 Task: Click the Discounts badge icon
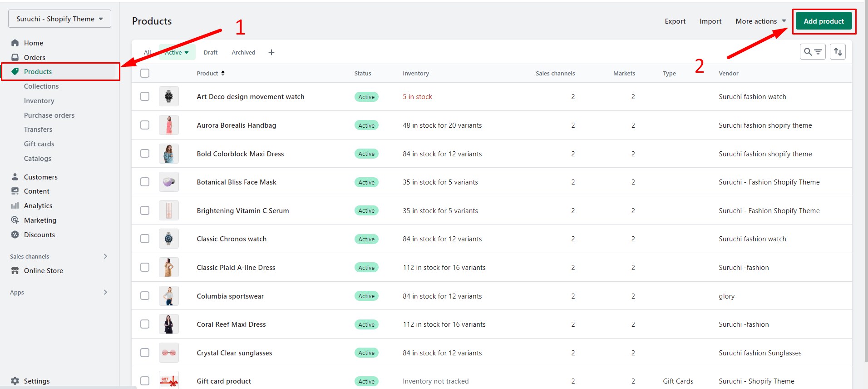[15, 234]
